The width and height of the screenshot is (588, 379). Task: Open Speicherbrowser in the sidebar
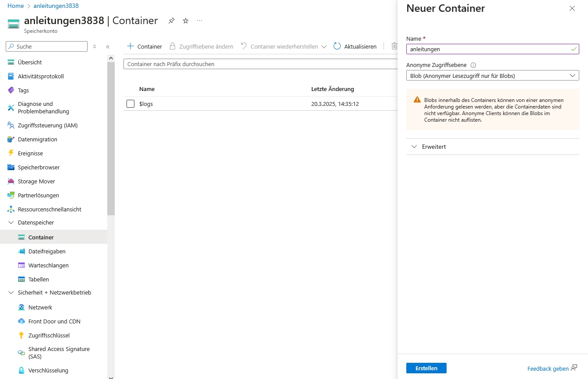coord(39,167)
